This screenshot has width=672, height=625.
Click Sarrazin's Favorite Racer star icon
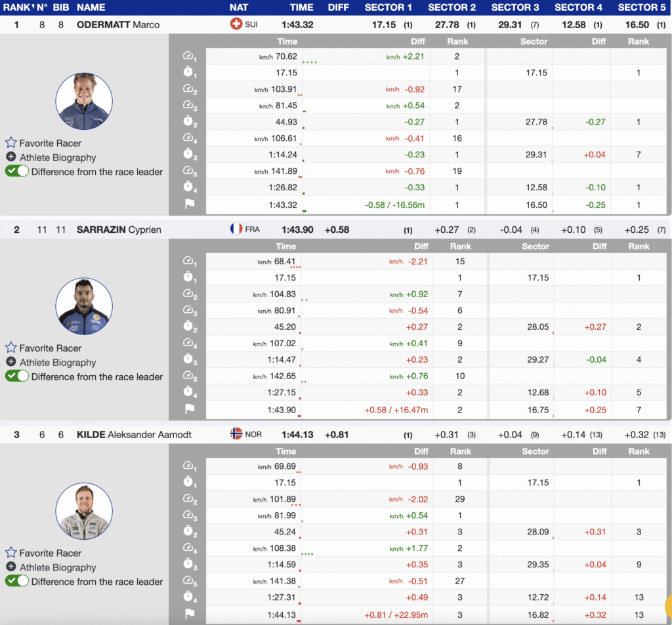click(x=11, y=348)
